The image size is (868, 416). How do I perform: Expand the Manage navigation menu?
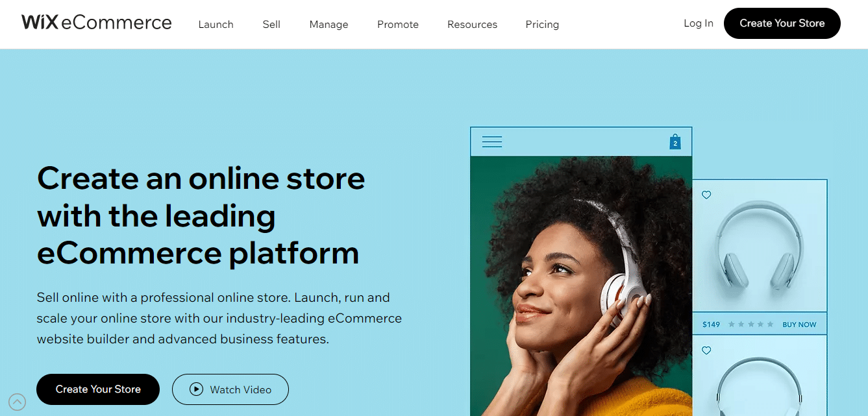pos(329,25)
